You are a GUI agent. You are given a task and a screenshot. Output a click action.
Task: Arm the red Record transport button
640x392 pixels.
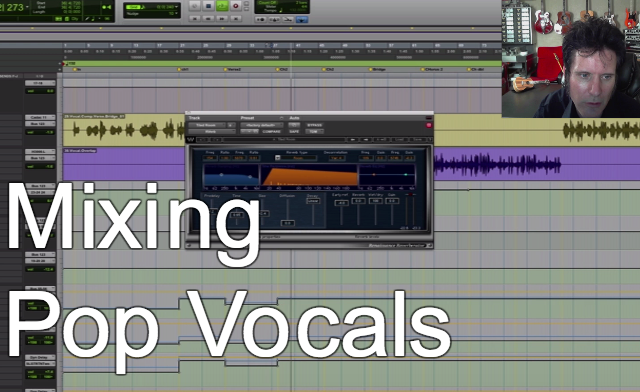click(x=236, y=6)
